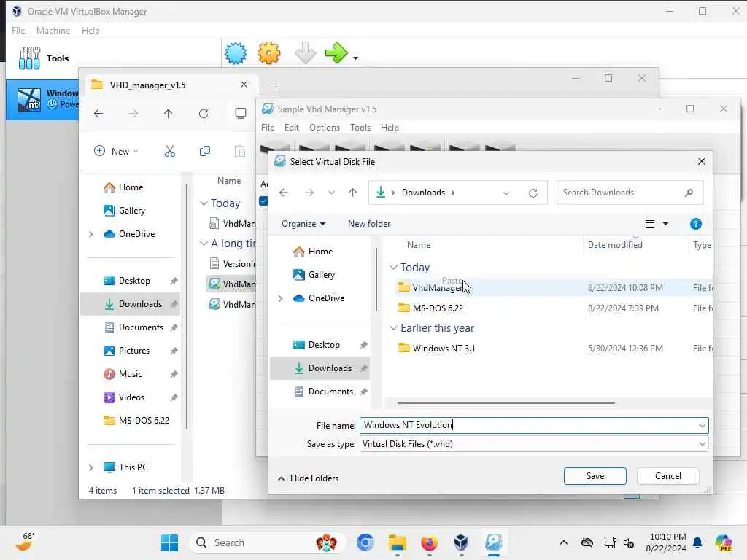Open the Simple Vhd Manager Edit menu
The width and height of the screenshot is (747, 560).
pyautogui.click(x=292, y=128)
